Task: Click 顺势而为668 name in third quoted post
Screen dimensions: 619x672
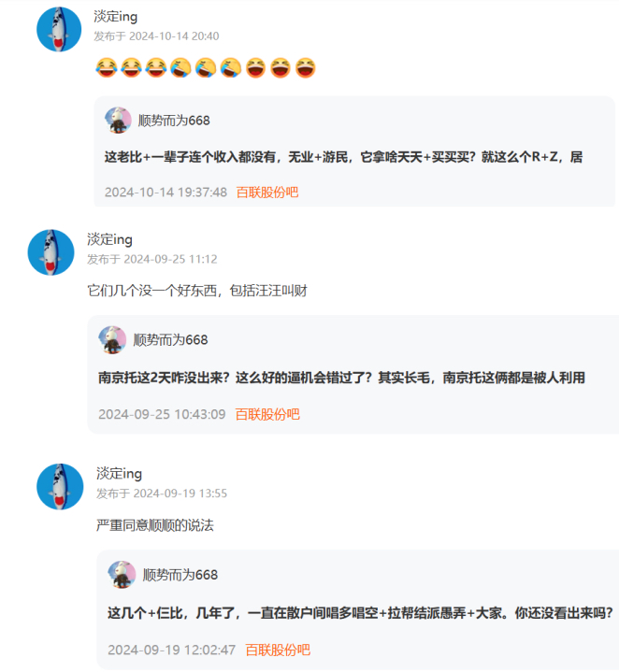Action: pos(180,574)
